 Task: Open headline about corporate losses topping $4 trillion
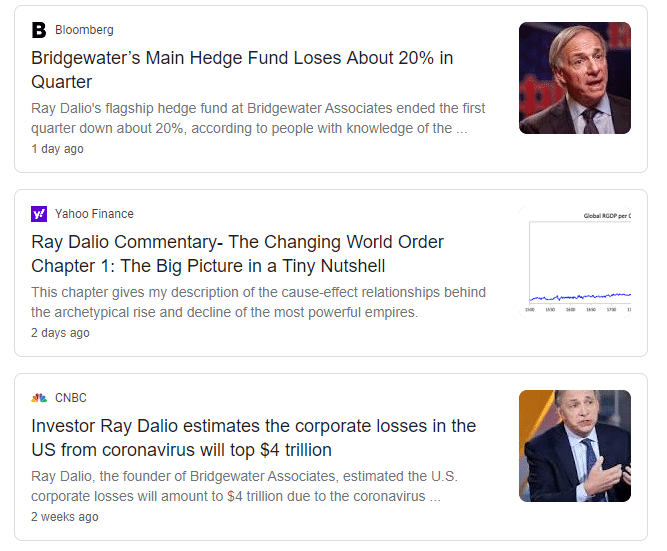point(254,437)
